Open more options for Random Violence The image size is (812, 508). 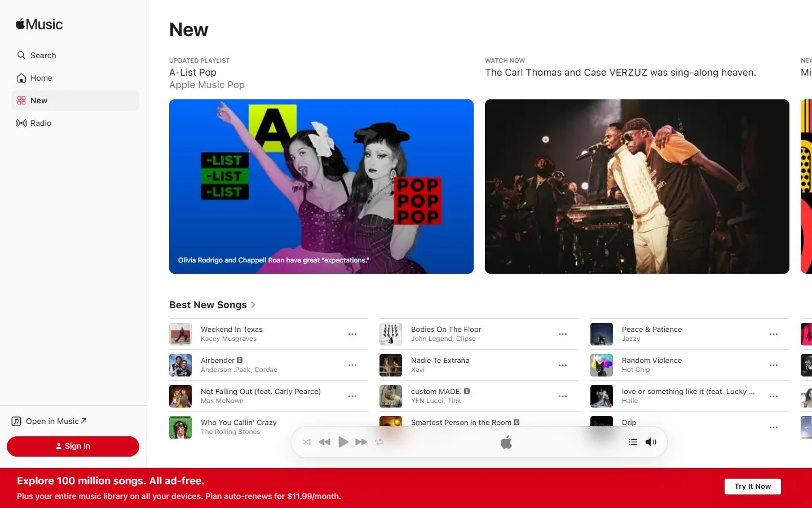(x=774, y=365)
